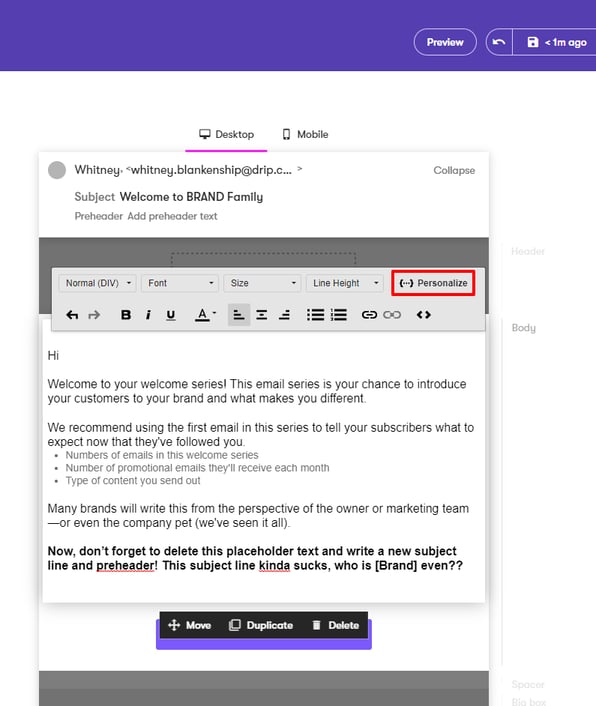Toggle underline formatting
Image resolution: width=596 pixels, height=706 pixels.
tap(171, 315)
